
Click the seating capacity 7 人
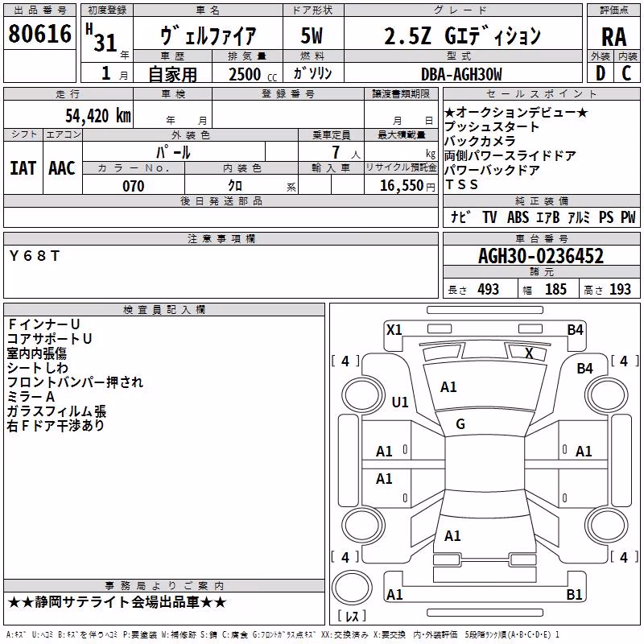click(x=346, y=152)
